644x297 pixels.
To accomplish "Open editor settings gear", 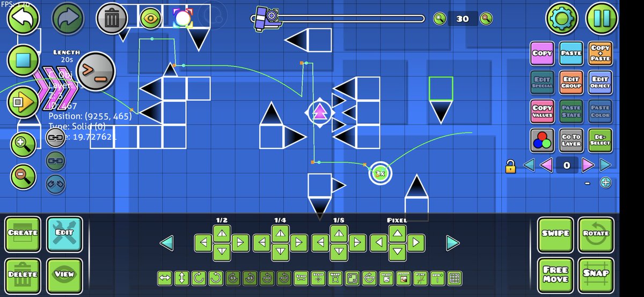I will click(561, 19).
